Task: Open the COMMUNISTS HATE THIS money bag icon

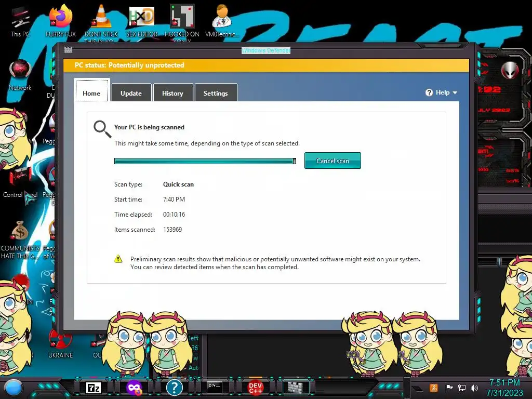Action: pyautogui.click(x=20, y=240)
